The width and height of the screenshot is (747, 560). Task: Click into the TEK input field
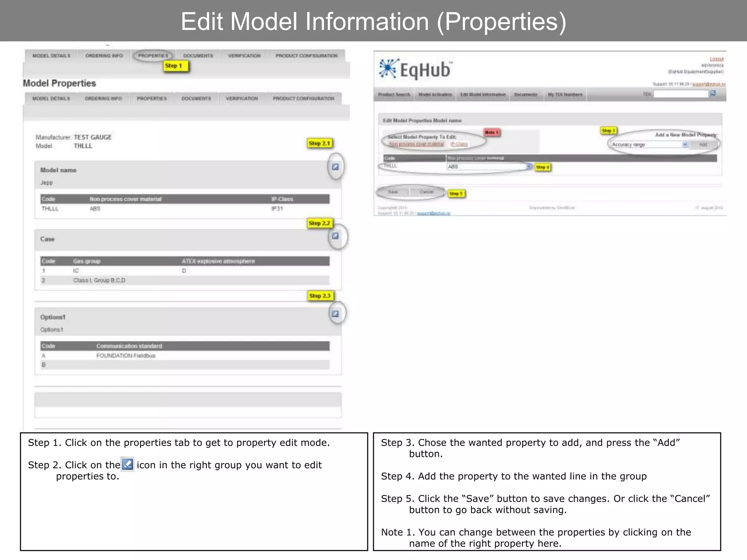(681, 94)
